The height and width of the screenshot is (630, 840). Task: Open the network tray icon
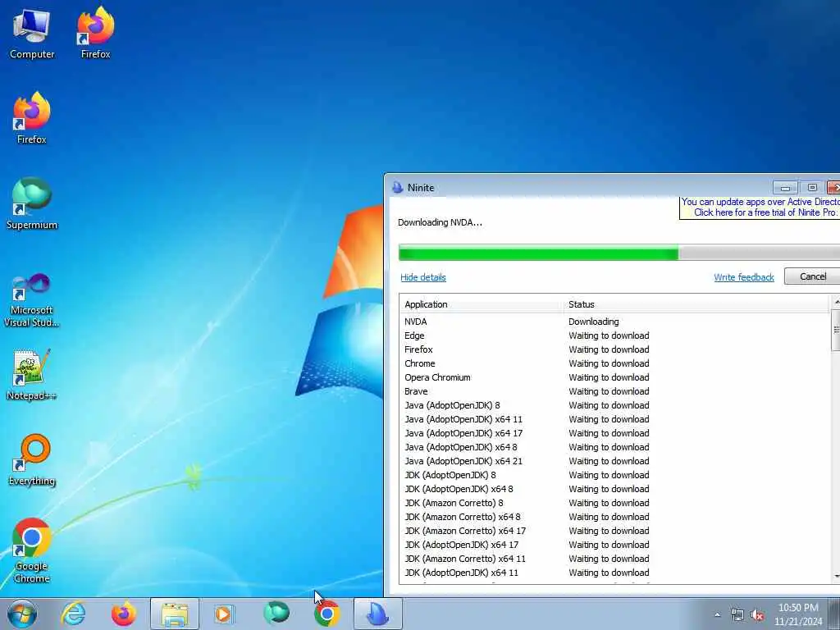737,615
